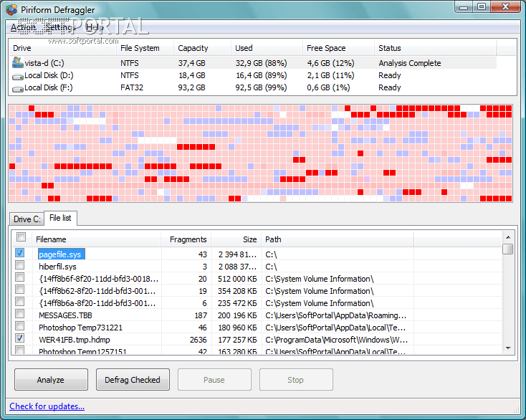Screen dimensions: 526x420
Task: Open the Help menu
Action: [95, 27]
